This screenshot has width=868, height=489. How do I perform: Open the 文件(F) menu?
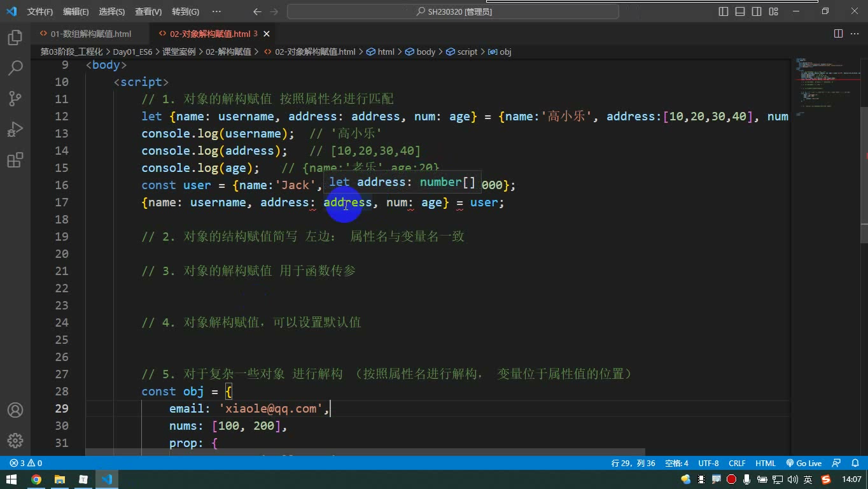click(x=40, y=11)
